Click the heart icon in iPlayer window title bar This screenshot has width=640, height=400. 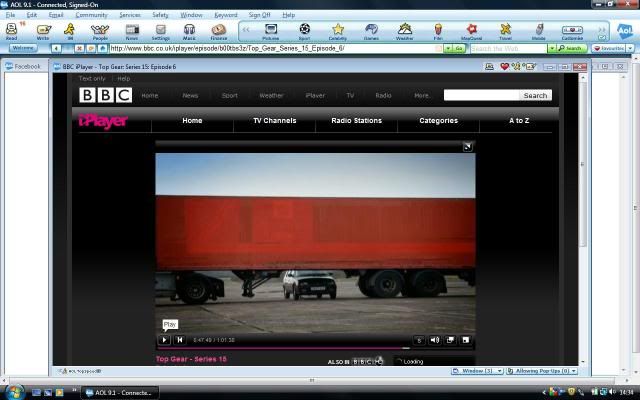click(x=505, y=67)
